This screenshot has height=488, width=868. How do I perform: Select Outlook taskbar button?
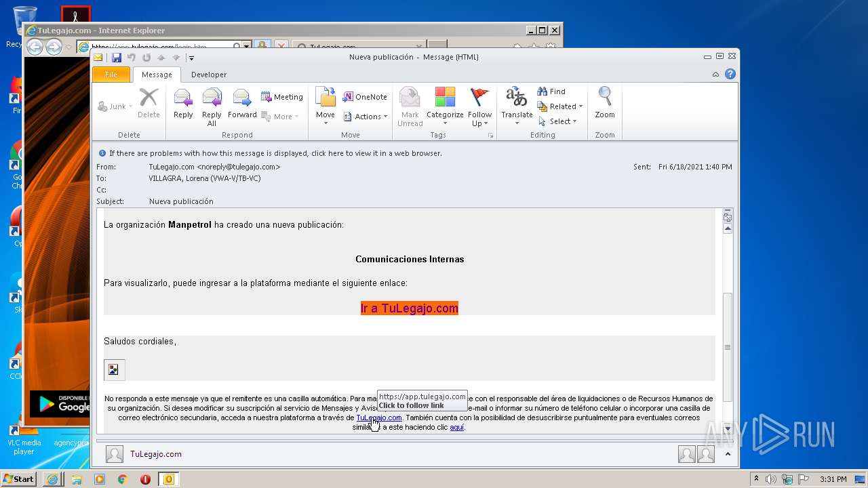click(168, 479)
